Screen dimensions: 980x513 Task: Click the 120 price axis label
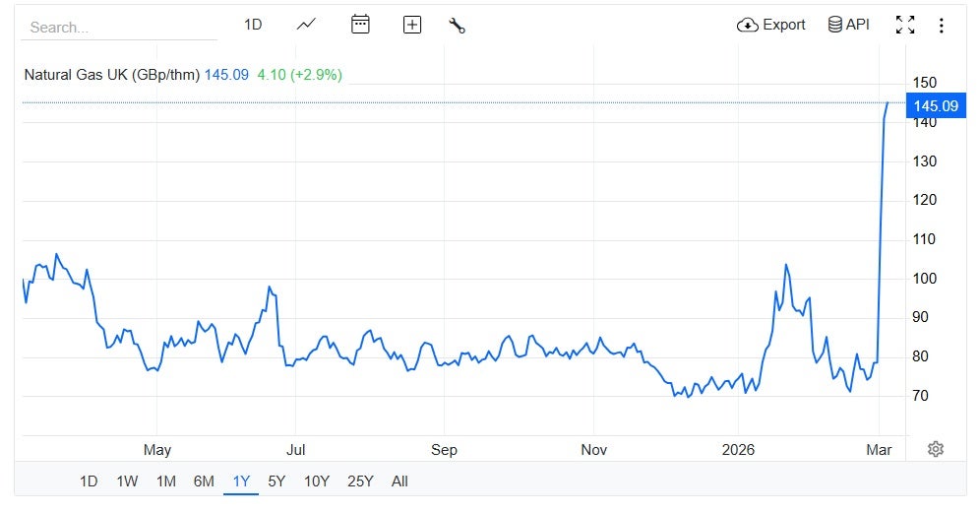(x=924, y=200)
